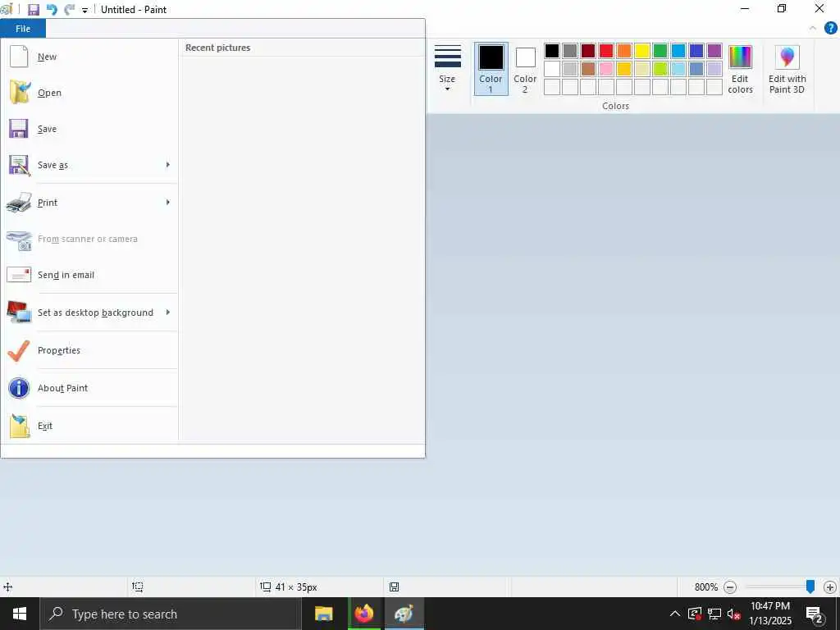Open Firefox from the taskbar

tap(364, 614)
